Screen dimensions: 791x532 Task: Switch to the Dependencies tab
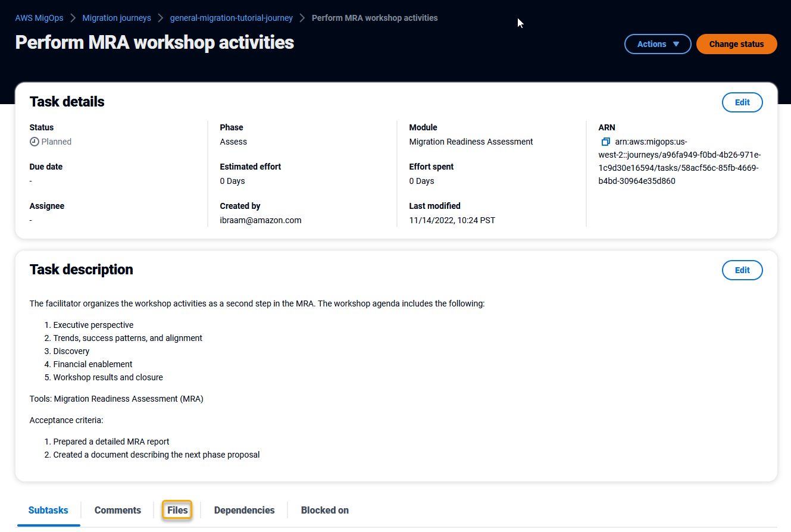(244, 510)
